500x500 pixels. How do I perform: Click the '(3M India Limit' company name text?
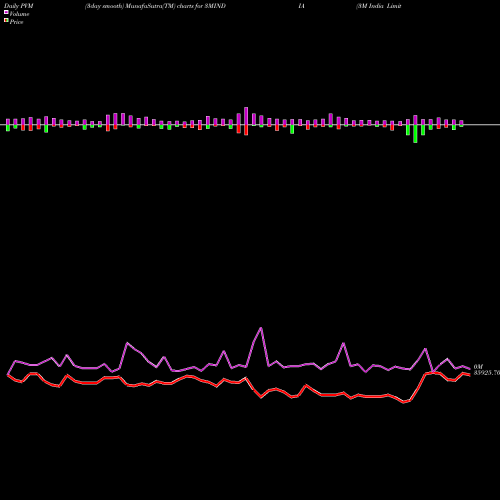(379, 6)
